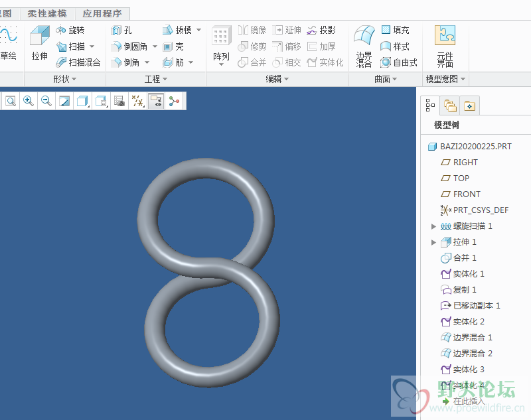Viewport: 531px width, 420px height.
Task: Click the 相交 (Intersect) command
Action: (287, 62)
